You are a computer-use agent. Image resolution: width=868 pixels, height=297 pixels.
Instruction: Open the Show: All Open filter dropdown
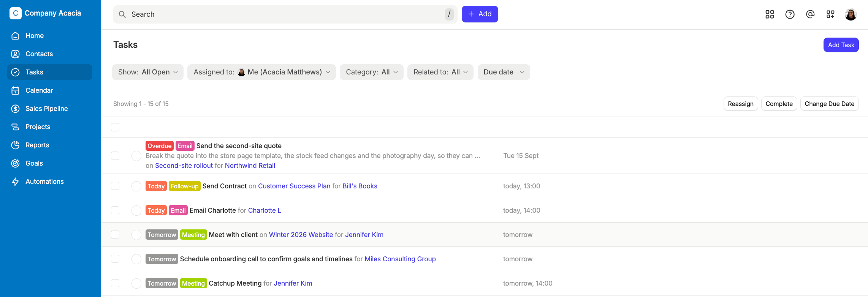tap(148, 72)
